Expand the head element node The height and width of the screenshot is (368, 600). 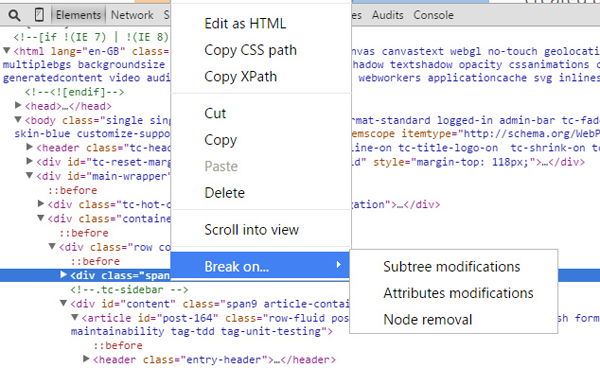pos(18,105)
